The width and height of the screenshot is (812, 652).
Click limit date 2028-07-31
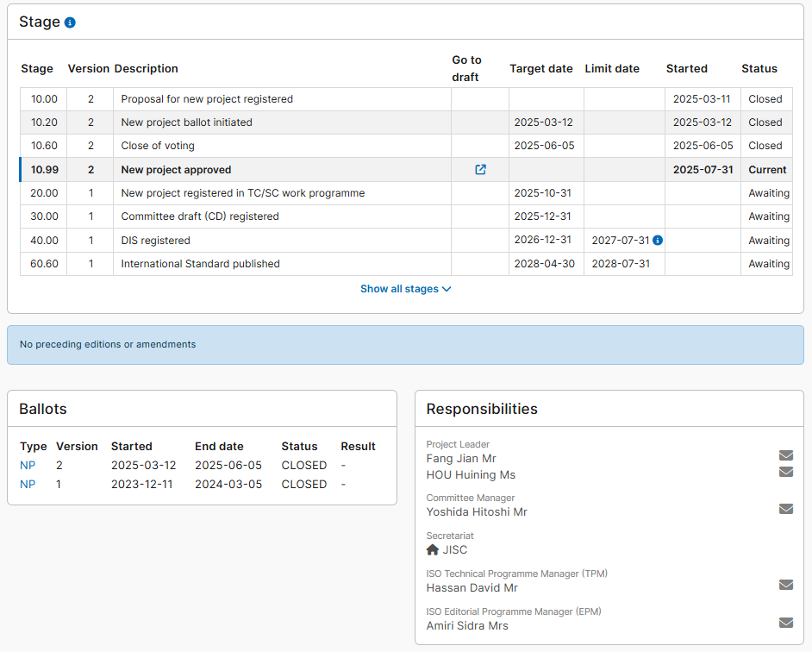[621, 264]
